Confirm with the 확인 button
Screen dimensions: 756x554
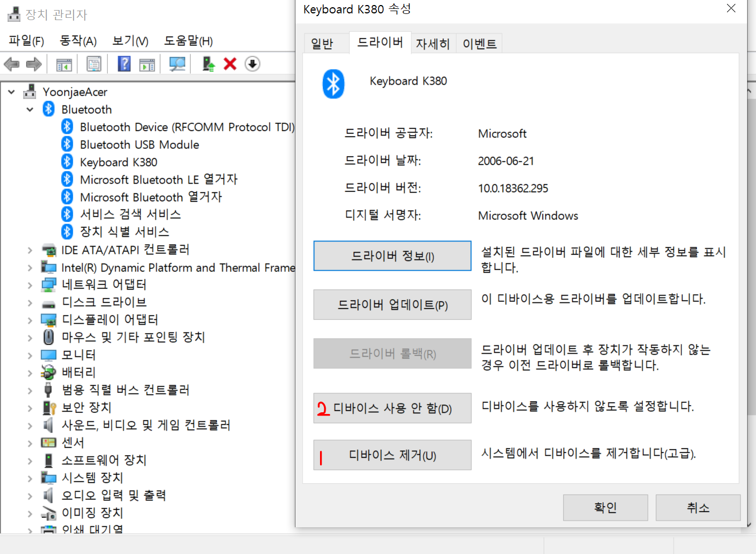[x=605, y=508]
